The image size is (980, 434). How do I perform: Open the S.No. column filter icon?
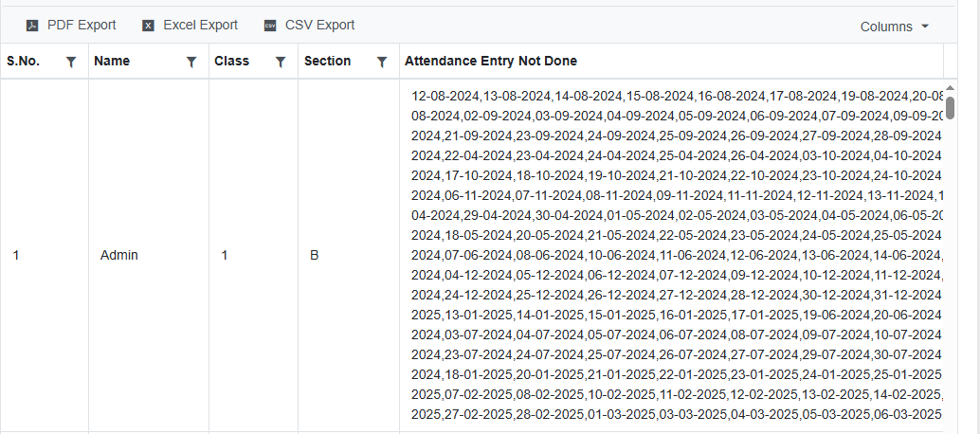point(71,62)
